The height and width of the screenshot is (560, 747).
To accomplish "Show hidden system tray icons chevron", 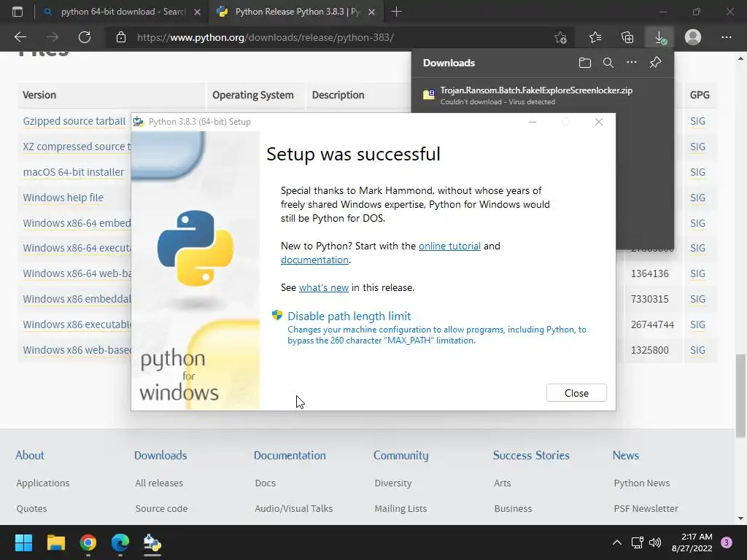I will tap(617, 542).
